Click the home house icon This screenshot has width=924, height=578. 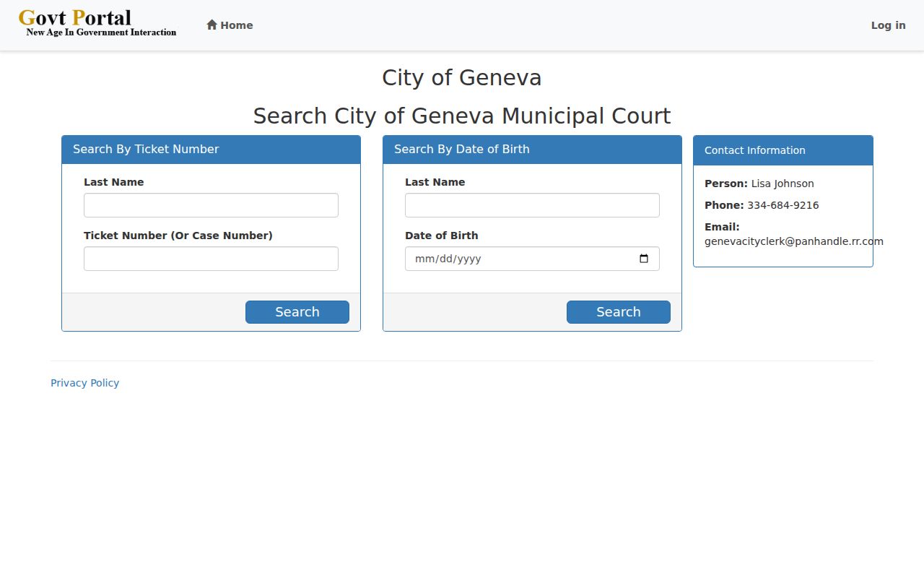coord(212,25)
